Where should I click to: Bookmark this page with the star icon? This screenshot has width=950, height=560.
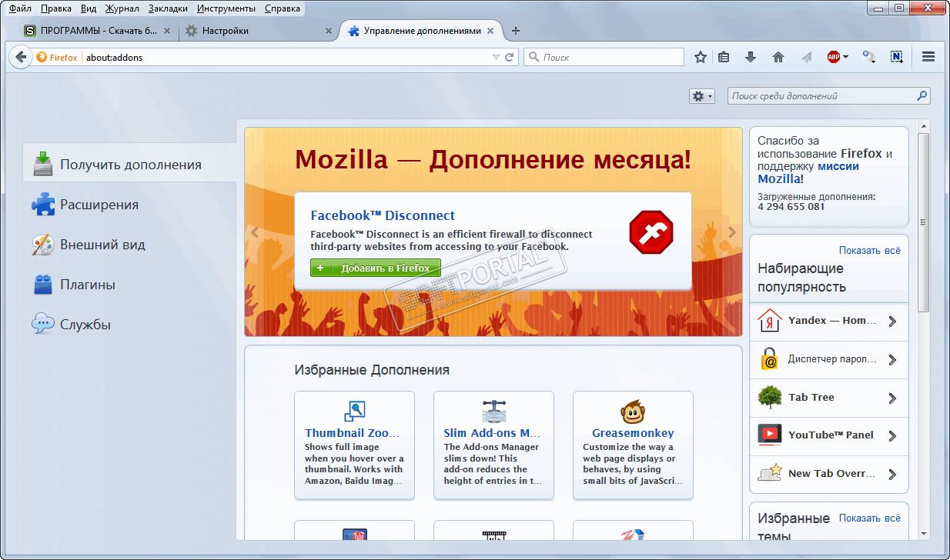[701, 57]
